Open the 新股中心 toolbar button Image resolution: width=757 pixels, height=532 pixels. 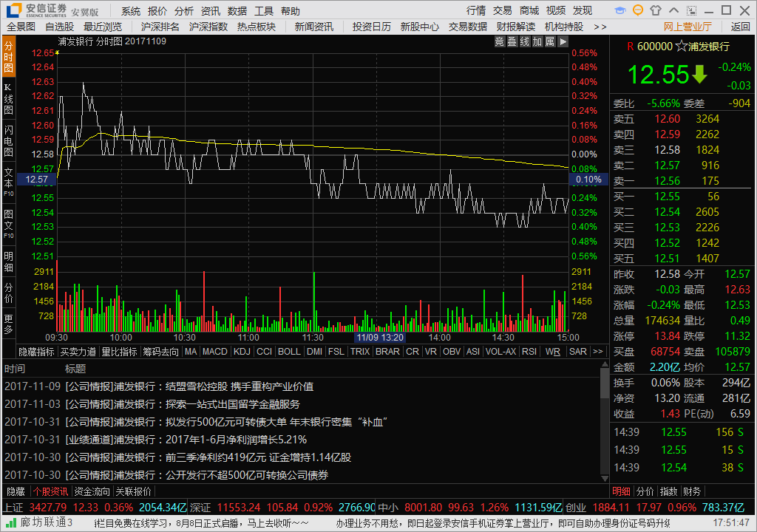pos(420,27)
